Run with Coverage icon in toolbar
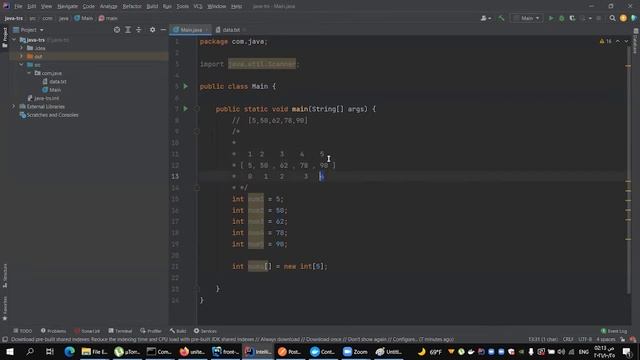The image size is (640, 360). click(572, 18)
